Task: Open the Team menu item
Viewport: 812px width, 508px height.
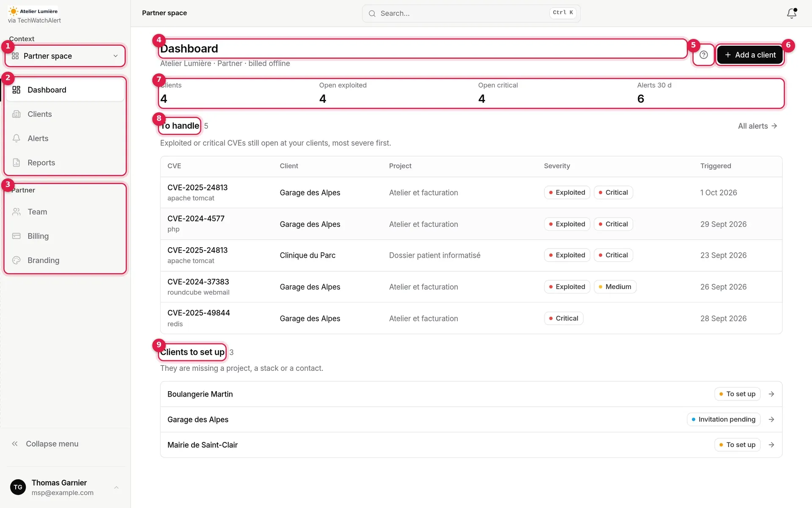Action: coord(65,212)
